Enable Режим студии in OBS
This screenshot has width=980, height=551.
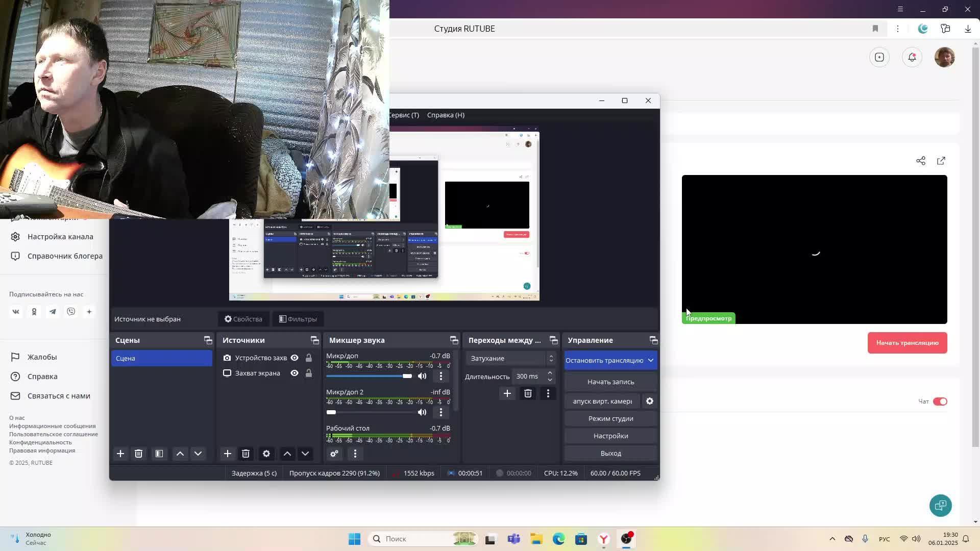pyautogui.click(x=610, y=418)
